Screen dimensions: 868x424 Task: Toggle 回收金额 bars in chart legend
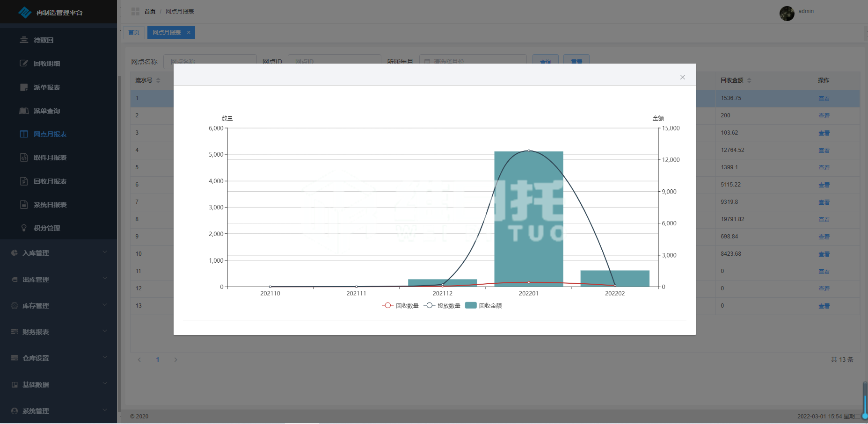click(483, 306)
